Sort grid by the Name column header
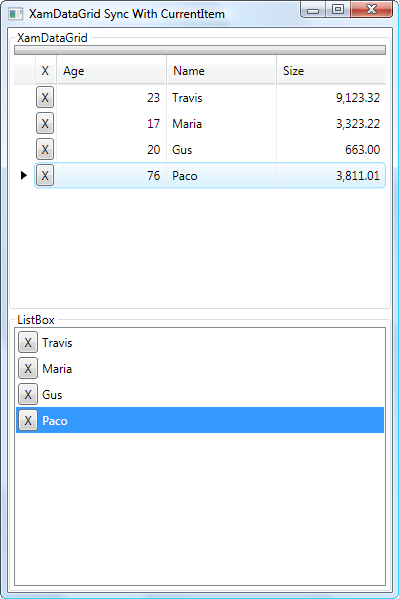 tap(221, 70)
